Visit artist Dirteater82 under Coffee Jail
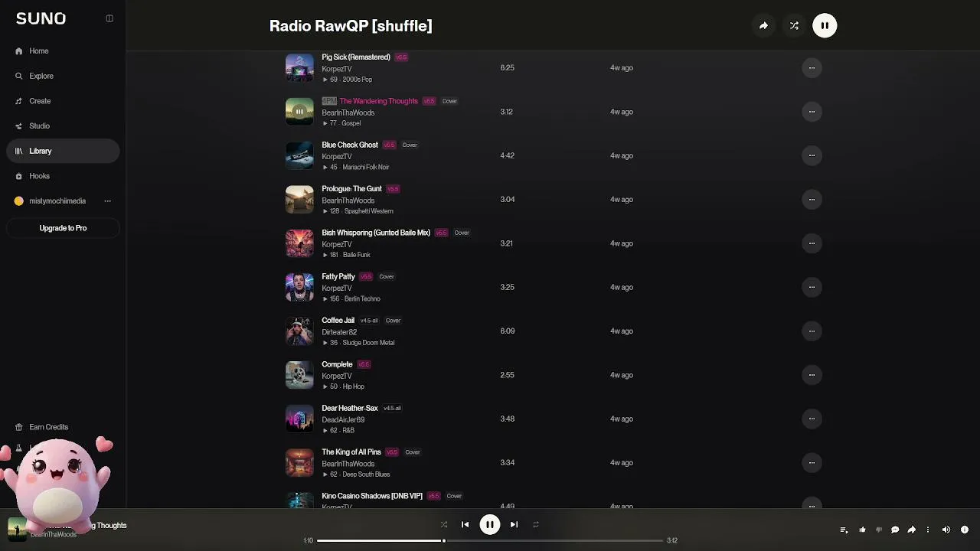Image resolution: width=980 pixels, height=551 pixels. 339,332
